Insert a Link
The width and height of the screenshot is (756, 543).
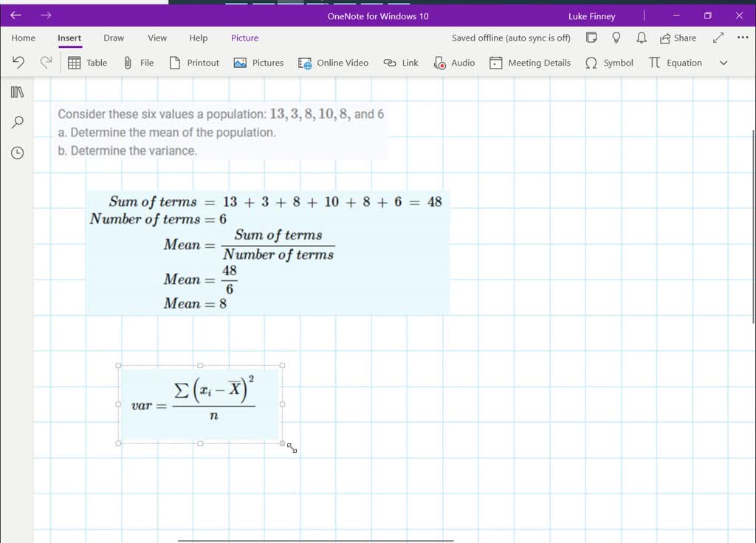[400, 63]
